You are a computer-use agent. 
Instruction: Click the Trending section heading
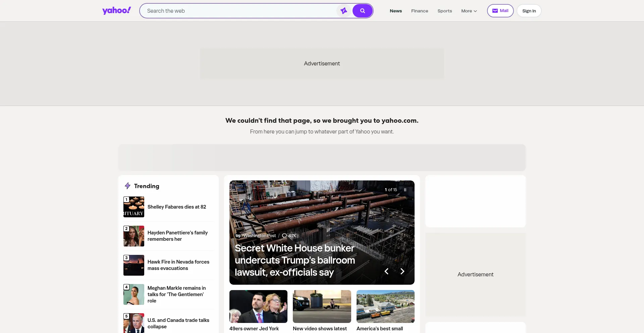pos(147,186)
